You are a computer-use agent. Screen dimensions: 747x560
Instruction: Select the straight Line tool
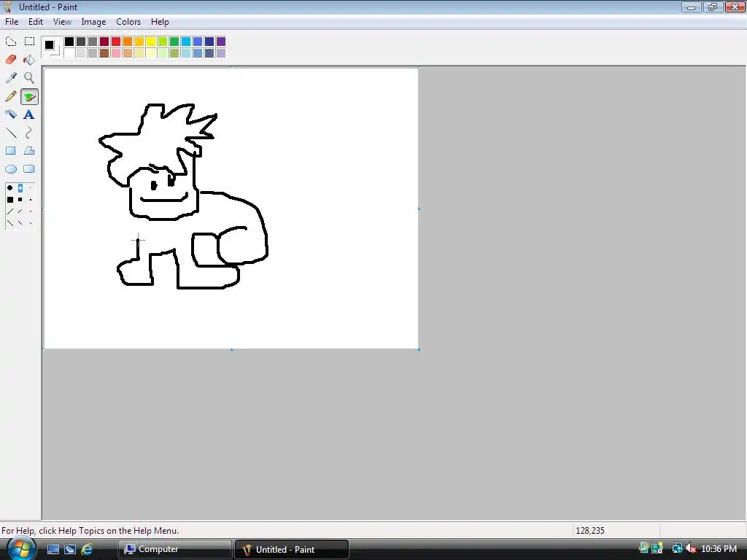(x=10, y=133)
